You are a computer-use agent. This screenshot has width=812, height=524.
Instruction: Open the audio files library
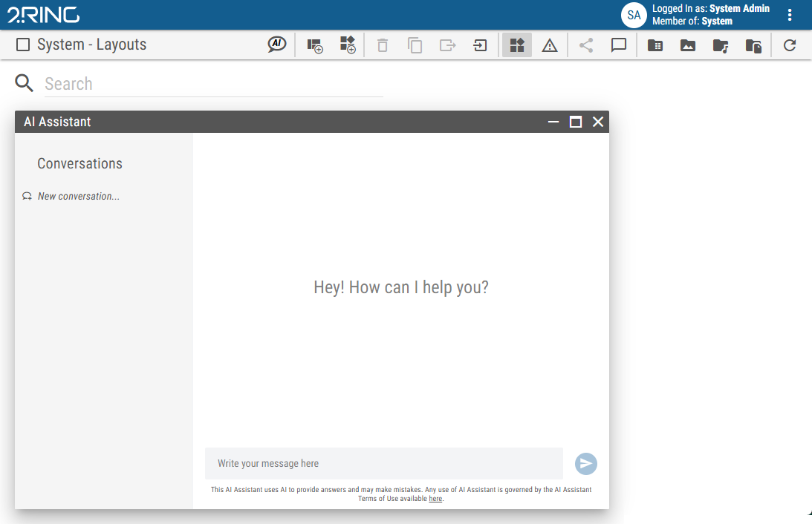tap(720, 45)
